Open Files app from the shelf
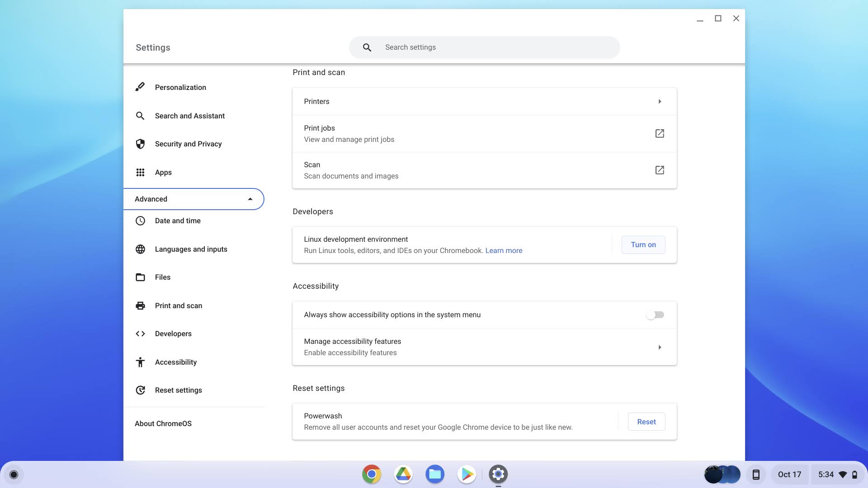This screenshot has width=868, height=488. tap(435, 474)
